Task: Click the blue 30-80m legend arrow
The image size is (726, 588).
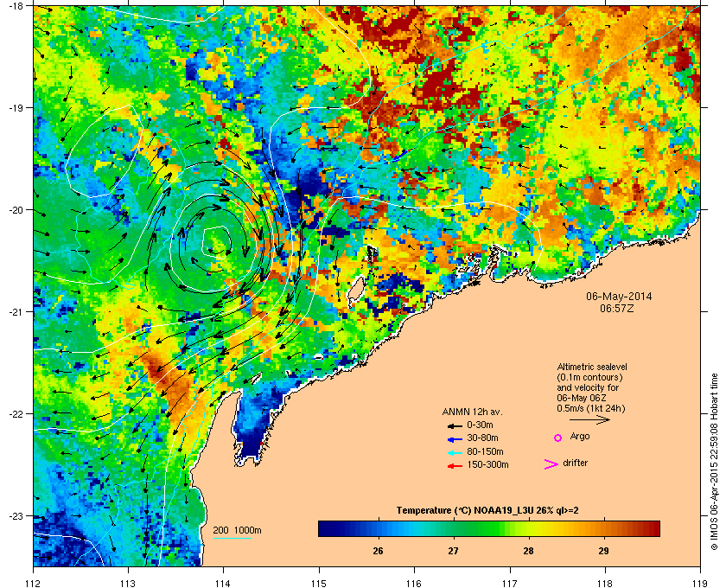Action: (x=455, y=439)
